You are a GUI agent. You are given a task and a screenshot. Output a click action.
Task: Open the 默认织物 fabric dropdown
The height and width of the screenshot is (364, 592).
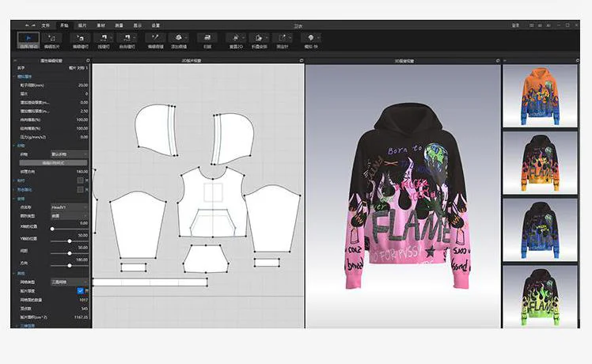(70, 154)
